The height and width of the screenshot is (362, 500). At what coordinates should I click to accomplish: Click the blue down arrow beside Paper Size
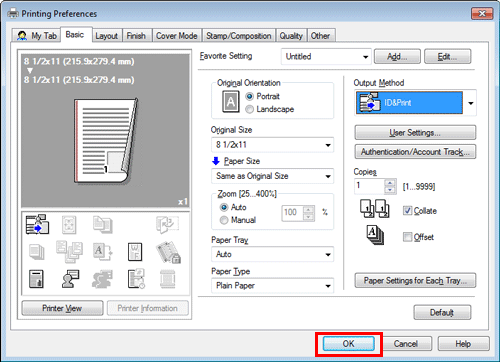tap(216, 161)
